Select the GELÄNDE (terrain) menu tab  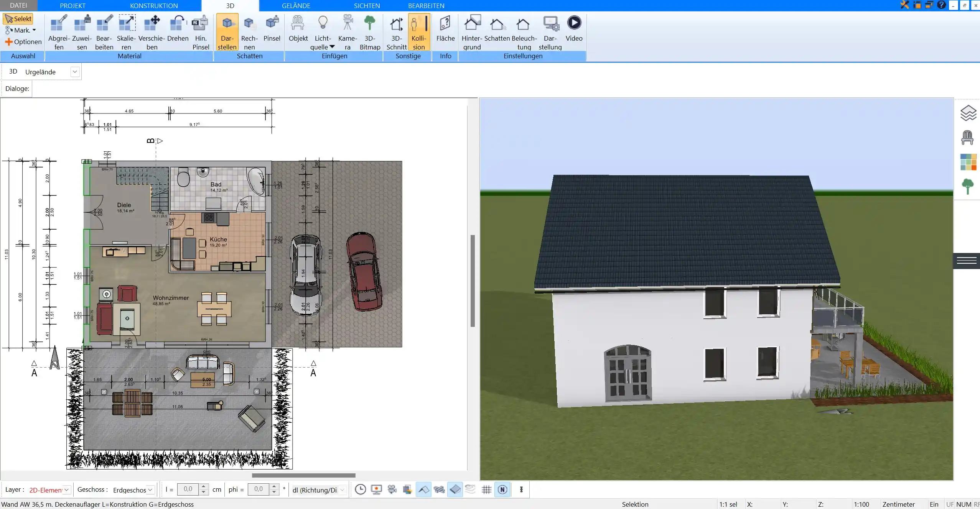296,6
